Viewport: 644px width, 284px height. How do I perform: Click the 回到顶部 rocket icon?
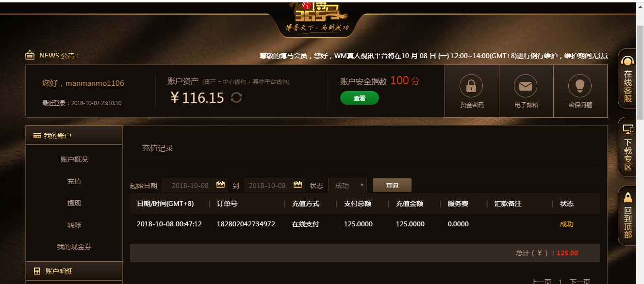coord(628,197)
